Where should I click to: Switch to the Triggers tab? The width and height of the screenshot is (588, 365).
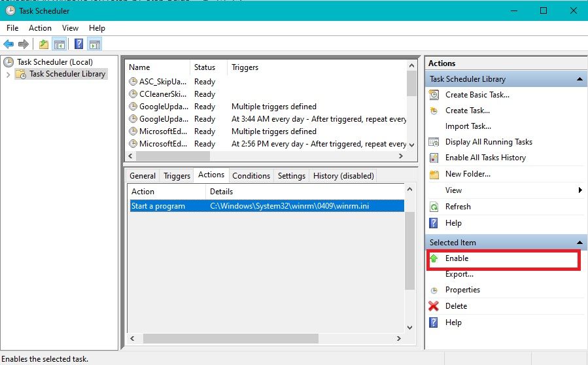coord(177,176)
